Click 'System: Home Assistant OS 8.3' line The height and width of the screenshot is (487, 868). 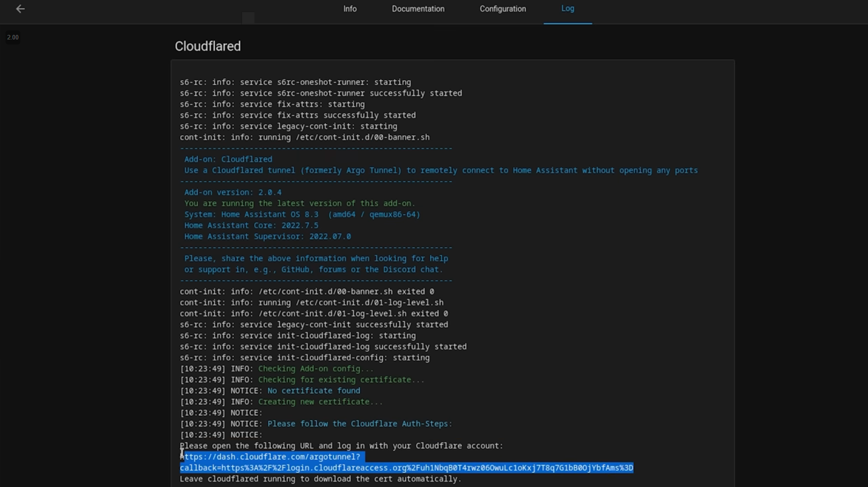coord(302,214)
